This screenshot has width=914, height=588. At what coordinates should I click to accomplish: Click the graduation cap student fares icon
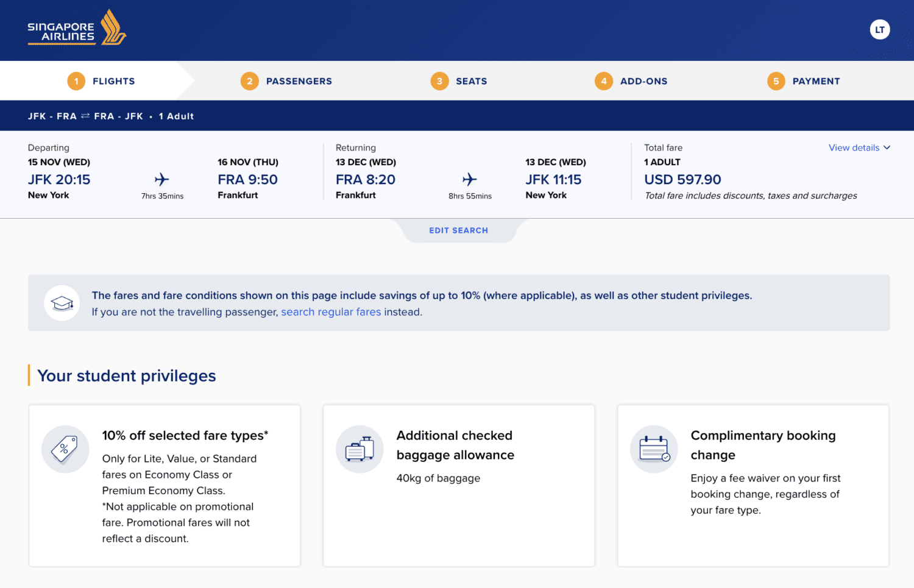click(x=62, y=303)
